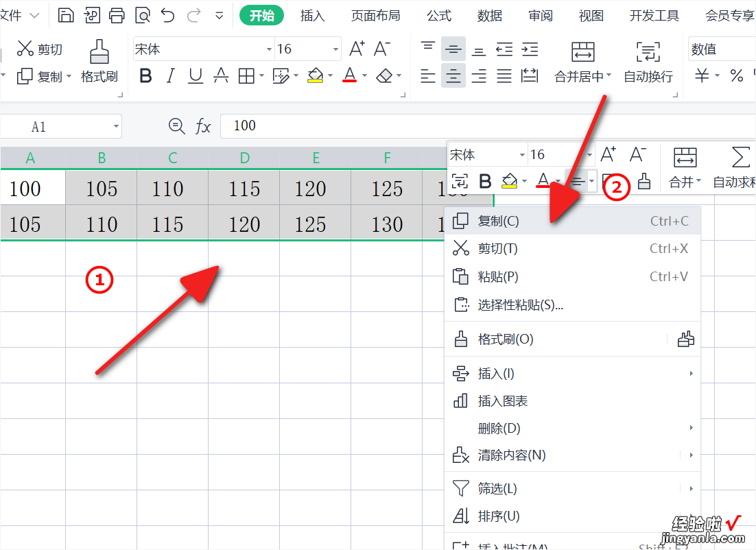Click the Save icon in the quick access toolbar

(66, 15)
